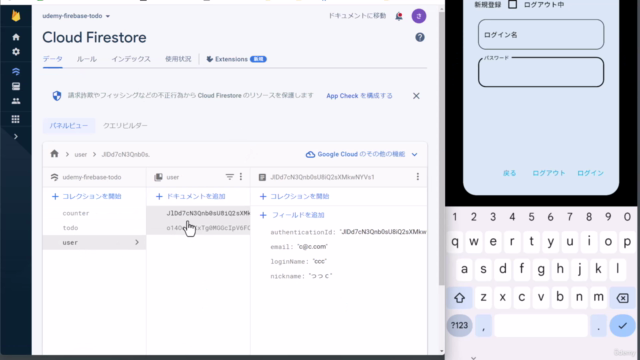Screen dimensions: 640x360
Task: Click the authenticationId field
Action: pyautogui.click(x=348, y=232)
